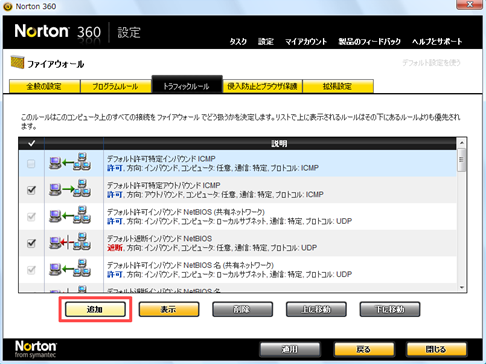Viewport: 486px width, 364px height.
Task: Select the デフォルト遮断インバウンド NetBIOS rule text
Action: (159, 239)
